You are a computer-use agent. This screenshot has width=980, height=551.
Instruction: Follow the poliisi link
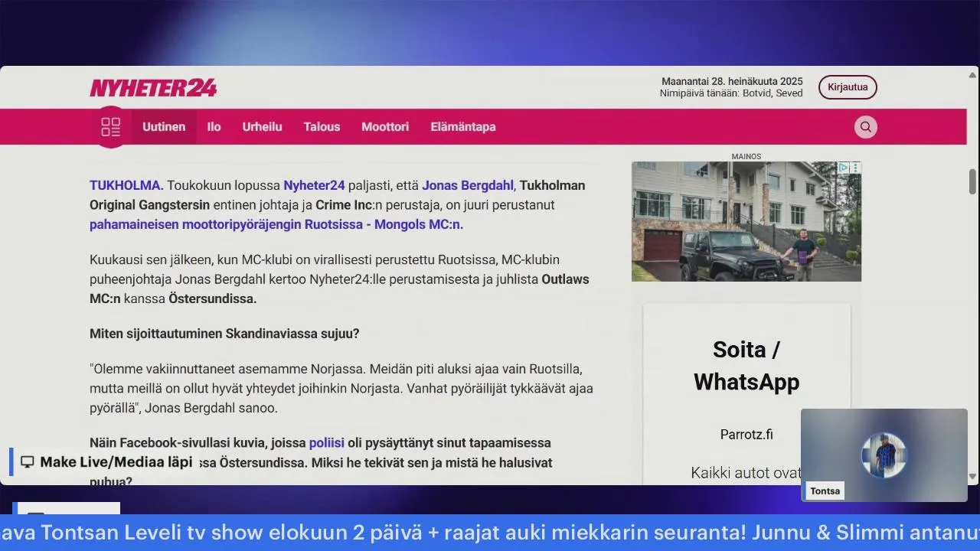point(327,442)
